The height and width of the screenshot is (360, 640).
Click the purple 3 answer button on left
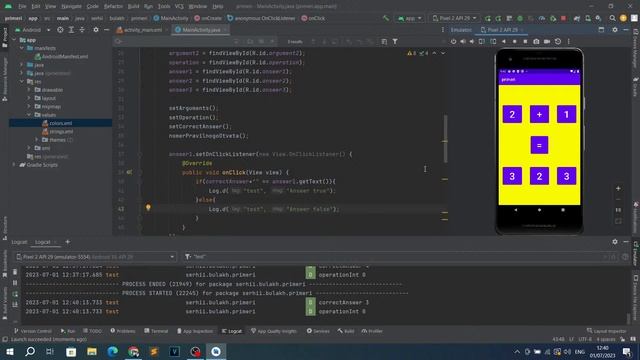point(512,176)
